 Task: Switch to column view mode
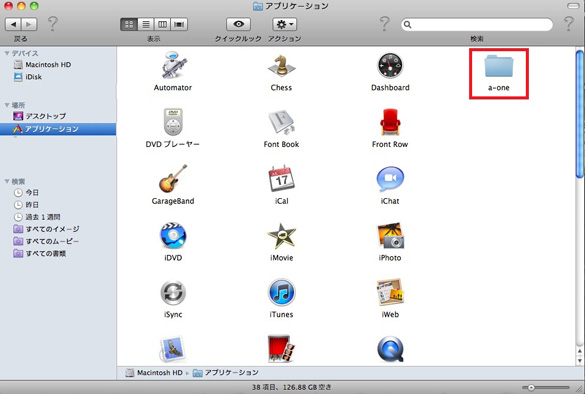coord(163,25)
